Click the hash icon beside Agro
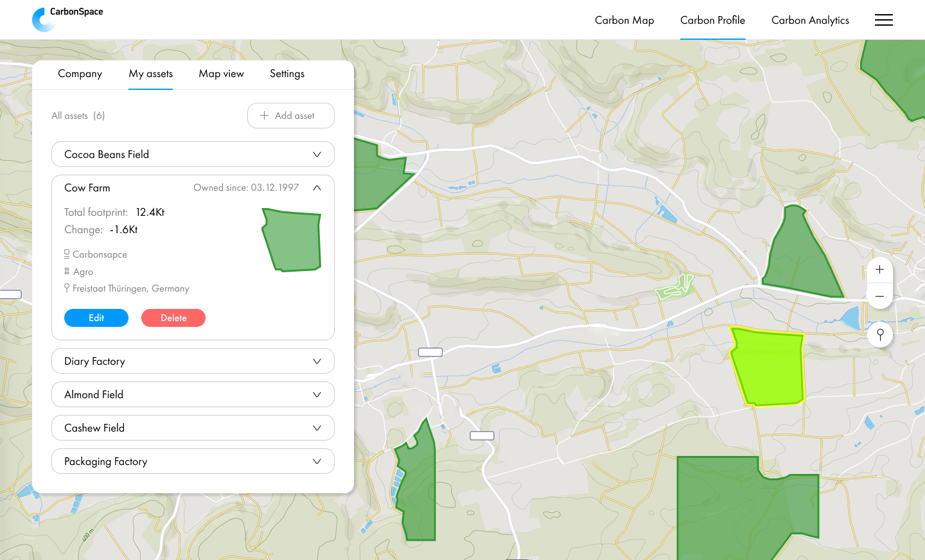The height and width of the screenshot is (560, 925). click(67, 271)
